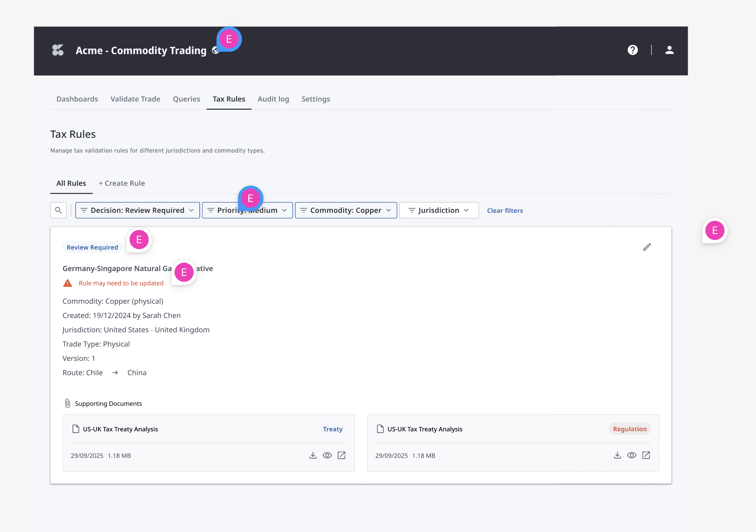Click the Review Required status badge
Screen dimensions: 756x532
(92, 247)
